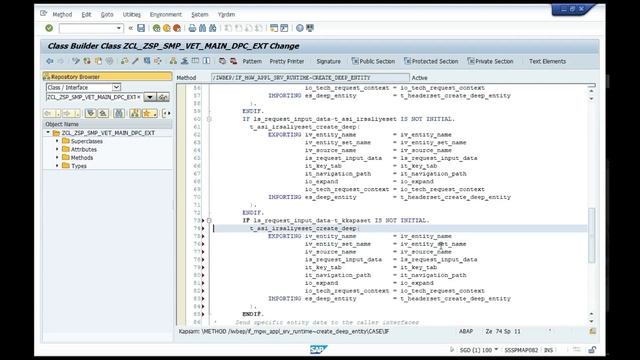The height and width of the screenshot is (360, 640).
Task: Open object name history dropdown arrow
Action: pyautogui.click(x=150, y=97)
